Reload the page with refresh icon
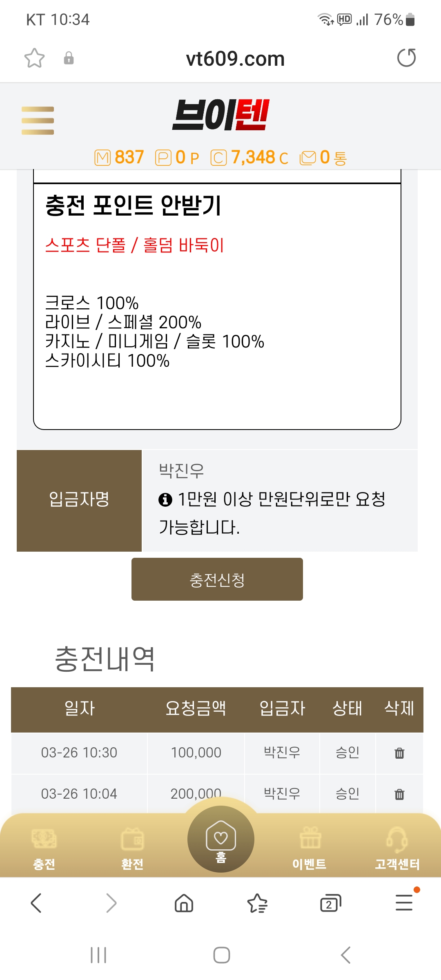 (x=406, y=58)
